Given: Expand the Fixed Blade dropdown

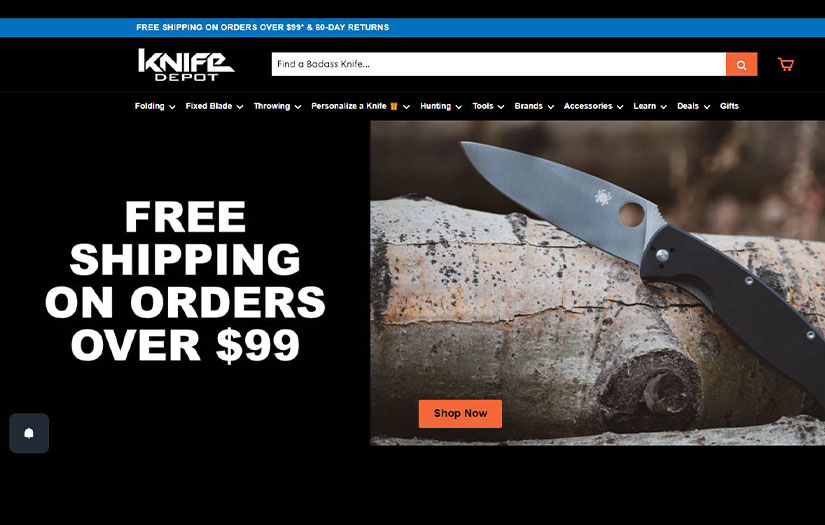Looking at the screenshot, I should point(214,106).
